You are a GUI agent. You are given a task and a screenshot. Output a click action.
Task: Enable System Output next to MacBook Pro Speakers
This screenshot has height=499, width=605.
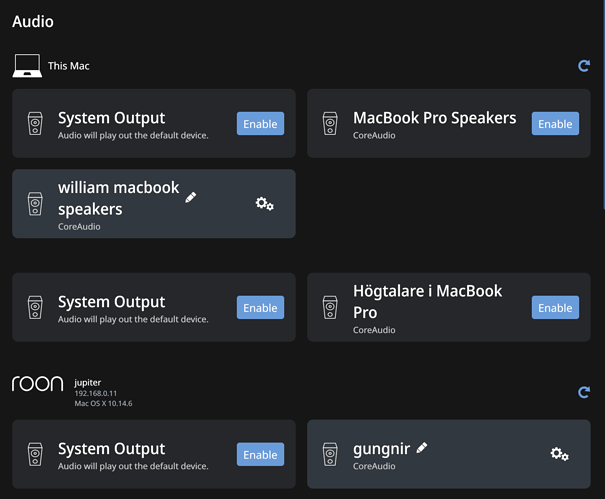260,123
